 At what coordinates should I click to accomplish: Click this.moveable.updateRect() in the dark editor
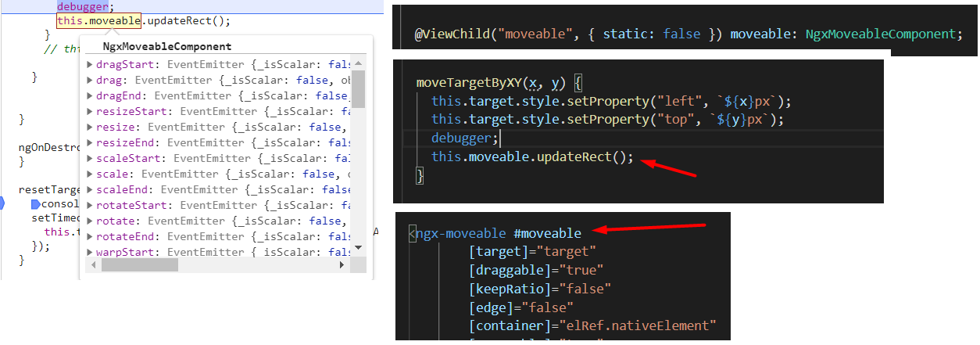point(532,156)
